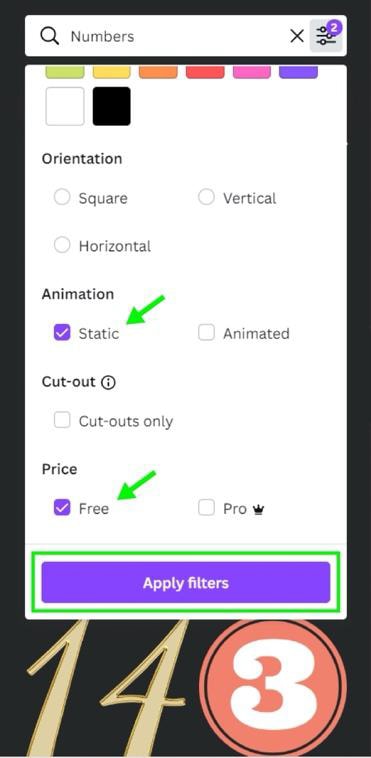Tick the Cut-outs only checkbox
This screenshot has height=758, width=371.
point(62,420)
